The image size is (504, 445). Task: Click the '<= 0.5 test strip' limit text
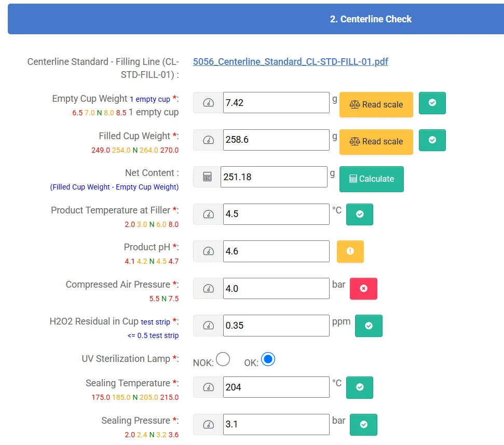pos(153,335)
